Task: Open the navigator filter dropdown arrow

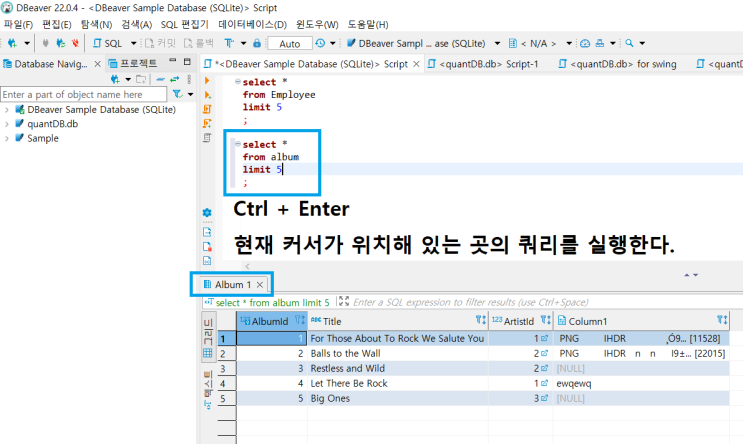Action: coord(190,94)
